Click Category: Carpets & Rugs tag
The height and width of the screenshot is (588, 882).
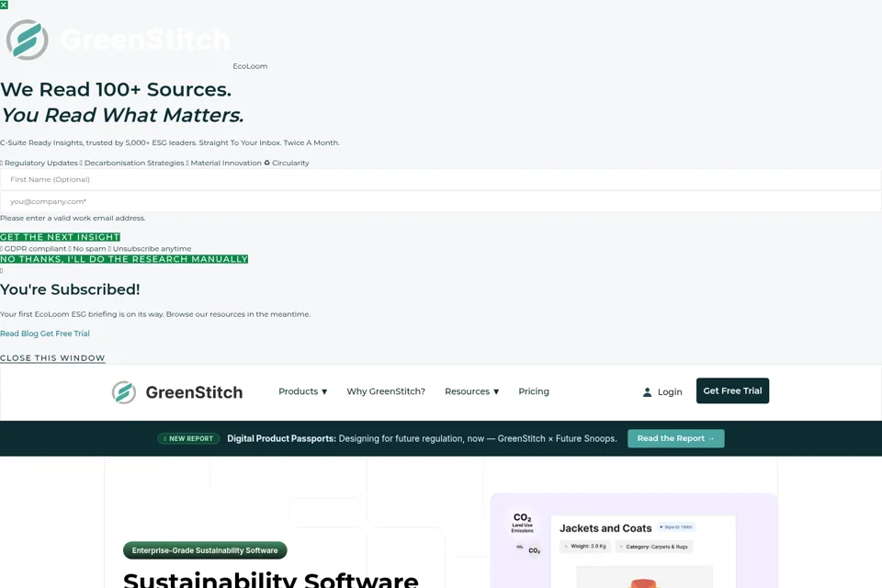pyautogui.click(x=653, y=547)
